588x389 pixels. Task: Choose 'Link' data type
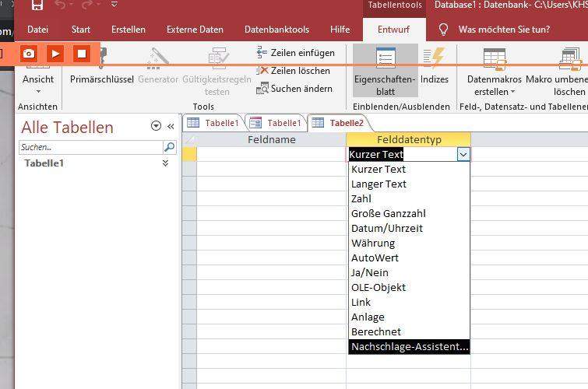pyautogui.click(x=409, y=302)
